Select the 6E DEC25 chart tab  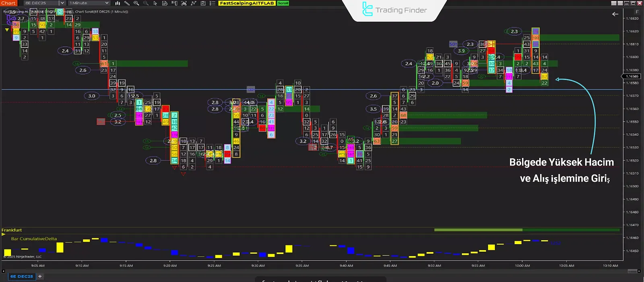[x=22, y=276]
